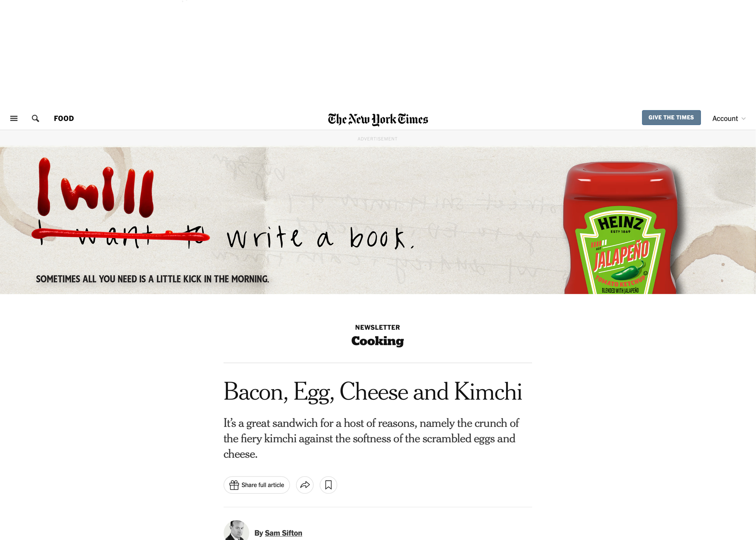Click Sam Sifton's author photo
The width and height of the screenshot is (756, 540).
pos(236,530)
